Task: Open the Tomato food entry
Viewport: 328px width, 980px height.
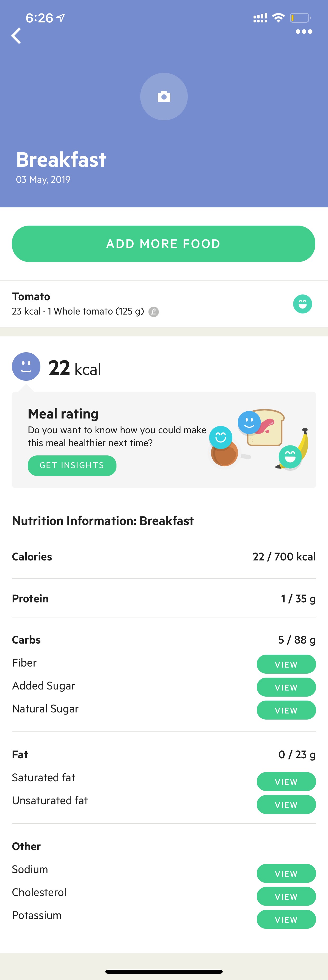Action: click(x=164, y=304)
